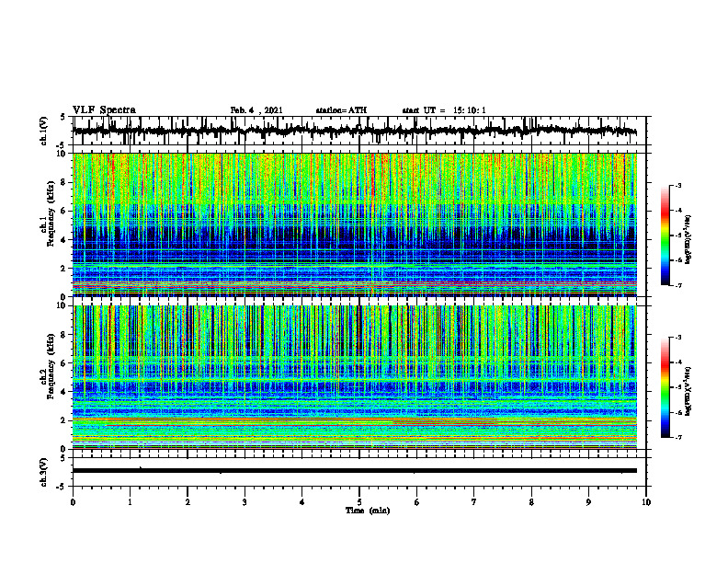Image resolution: width=728 pixels, height=563 pixels.
Task: Click the "9" tick on time axis
Action: pyautogui.click(x=588, y=502)
